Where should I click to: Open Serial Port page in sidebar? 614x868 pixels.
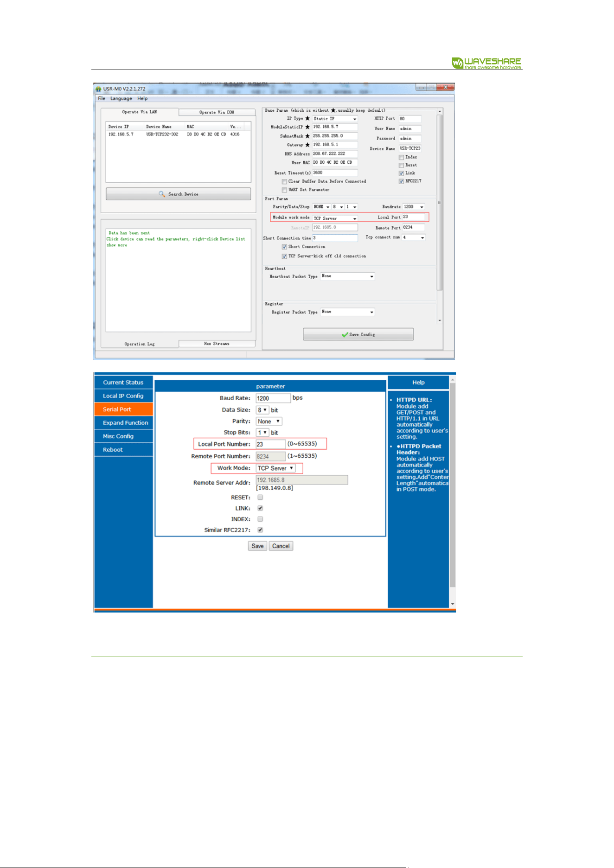(123, 409)
